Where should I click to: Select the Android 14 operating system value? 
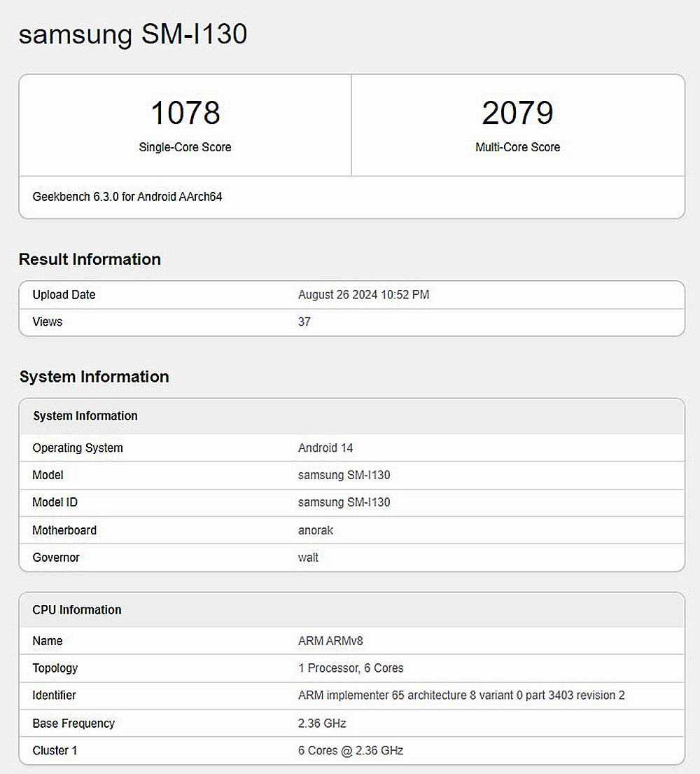pyautogui.click(x=325, y=448)
